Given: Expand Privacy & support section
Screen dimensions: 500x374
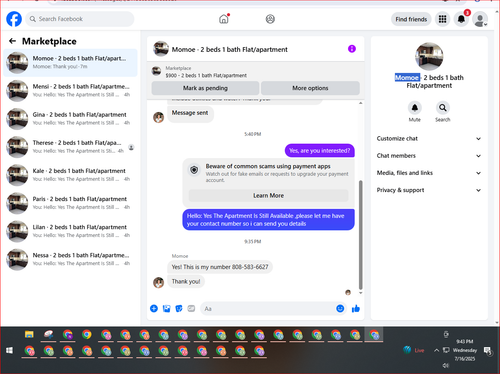Looking at the screenshot, I should [429, 190].
